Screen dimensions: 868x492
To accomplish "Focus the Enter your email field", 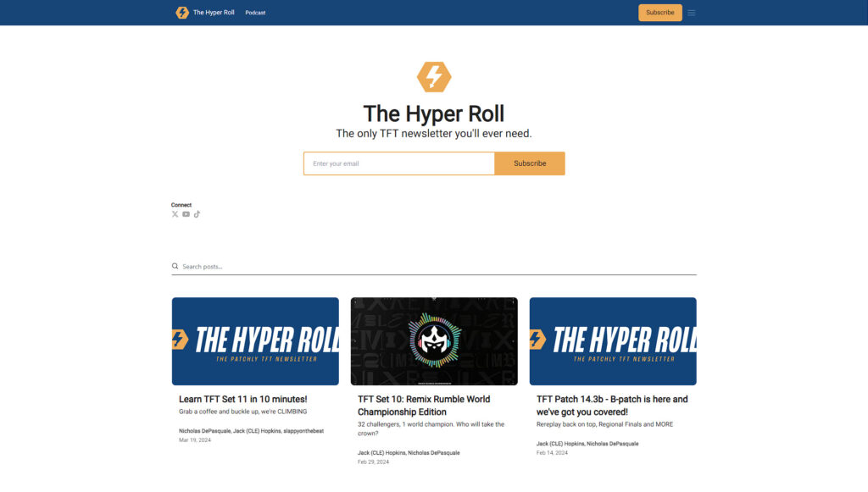I will pos(398,163).
